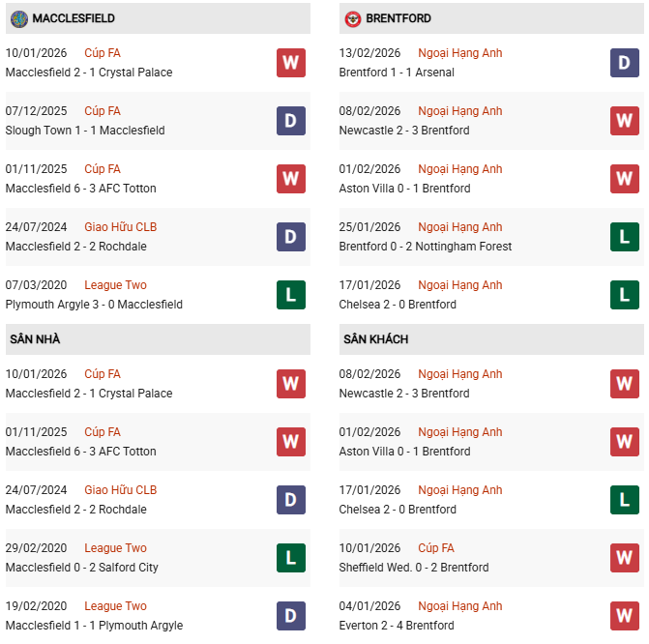Open the Macclesfield 6 - 3 AFC Totton match under SÂN NHÀ

point(80,452)
